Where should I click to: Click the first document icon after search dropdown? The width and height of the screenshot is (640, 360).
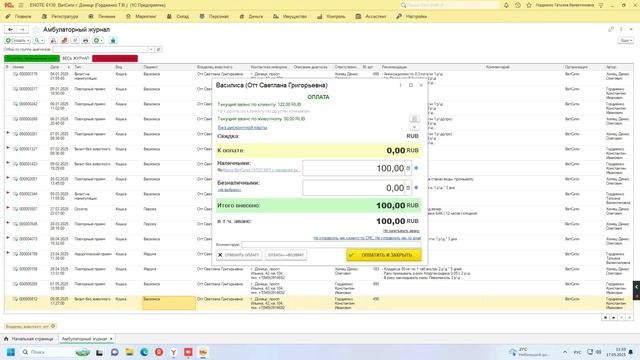click(53, 40)
